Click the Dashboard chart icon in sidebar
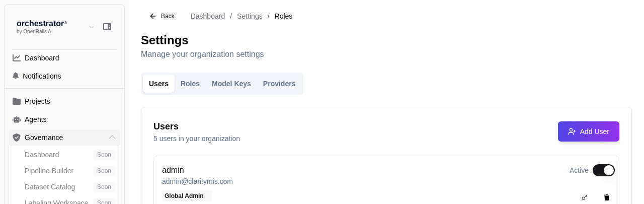 tap(17, 58)
